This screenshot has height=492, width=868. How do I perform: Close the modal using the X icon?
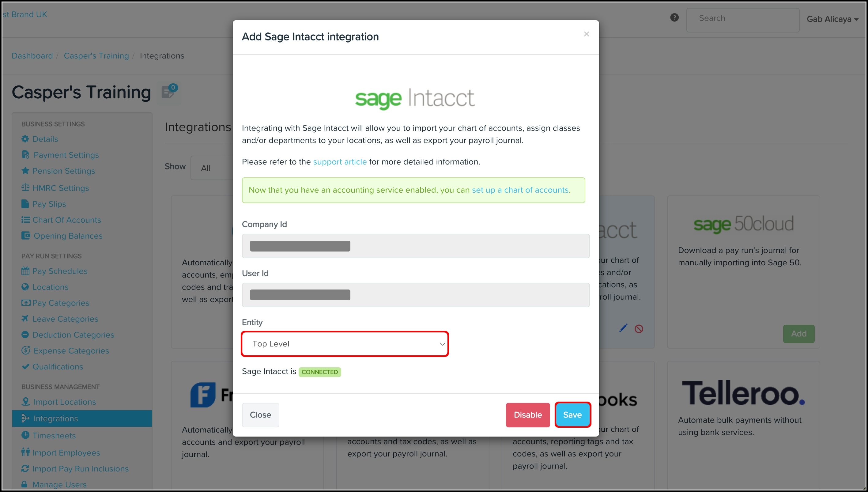pos(586,34)
